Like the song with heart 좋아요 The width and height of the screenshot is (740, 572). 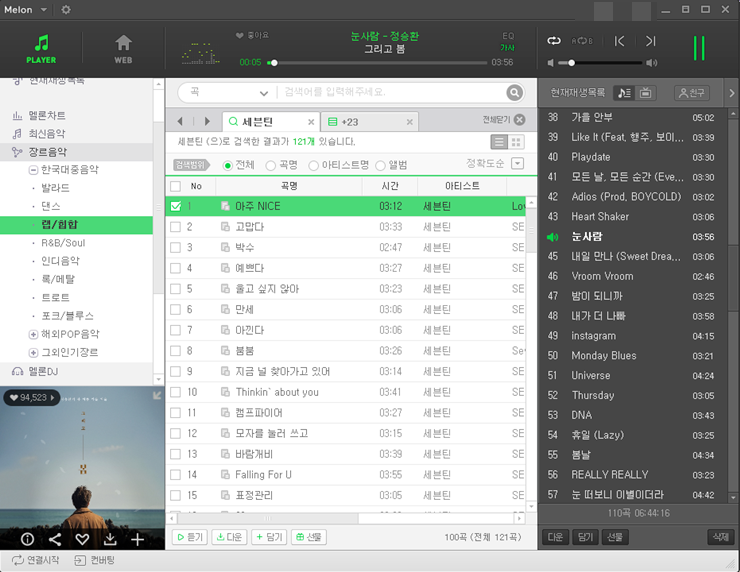[252, 35]
